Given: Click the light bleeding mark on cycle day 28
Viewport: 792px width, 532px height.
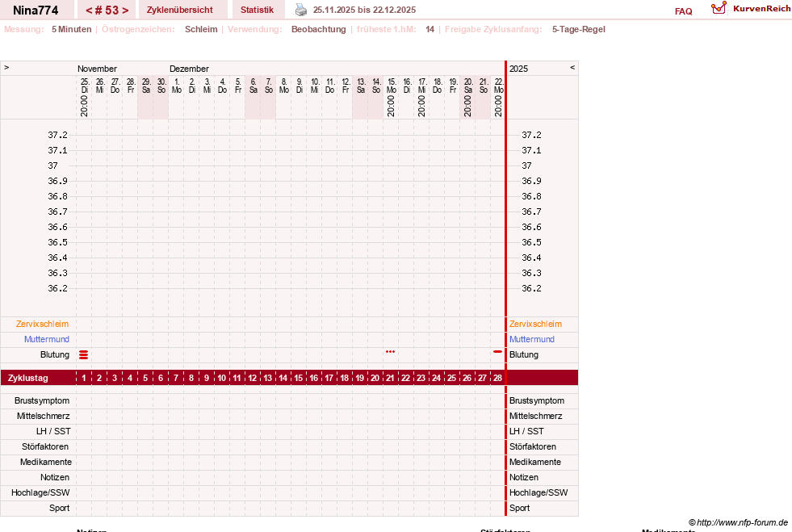Looking at the screenshot, I should pos(497,351).
